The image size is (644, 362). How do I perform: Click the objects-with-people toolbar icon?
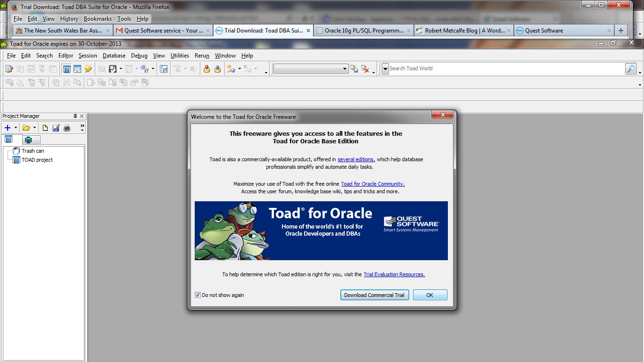click(145, 69)
